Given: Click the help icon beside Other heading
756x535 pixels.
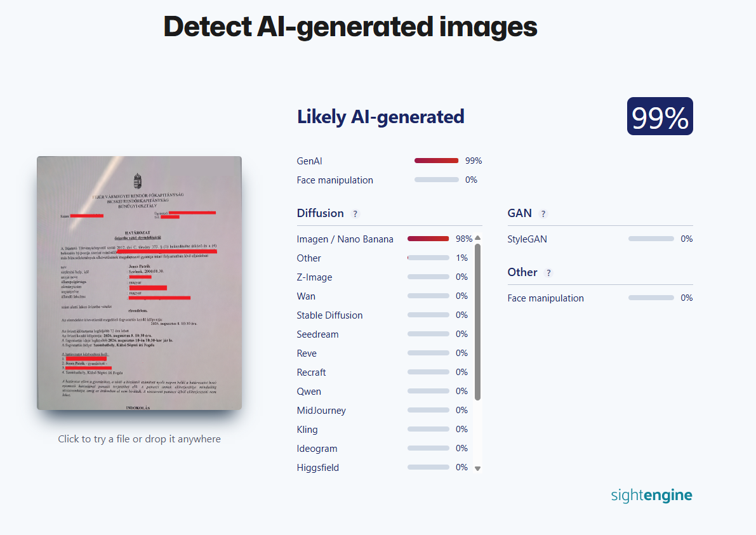Looking at the screenshot, I should (548, 273).
